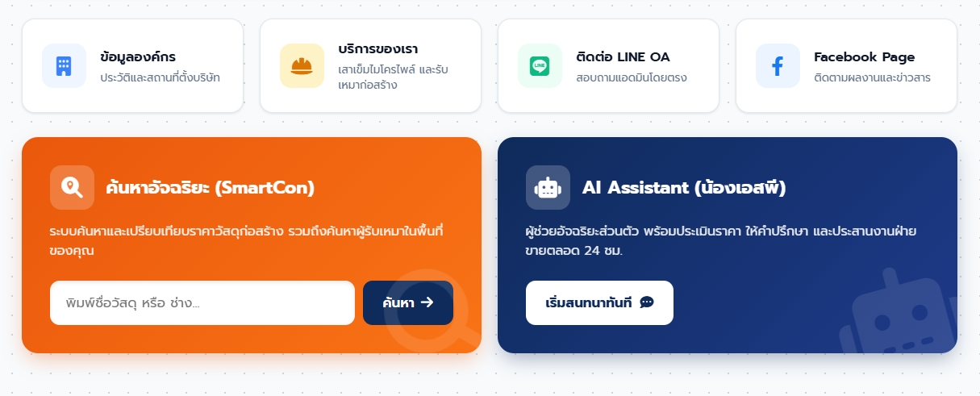Click the chat bubble icon in เริ่มสนทนาทันที
Screen dimensions: 980x396
[x=646, y=302]
